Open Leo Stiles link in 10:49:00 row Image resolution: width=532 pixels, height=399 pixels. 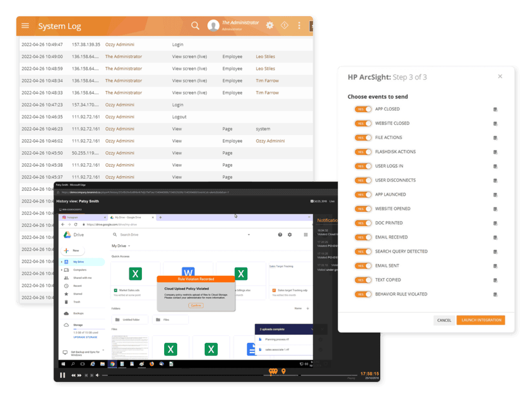(x=265, y=57)
